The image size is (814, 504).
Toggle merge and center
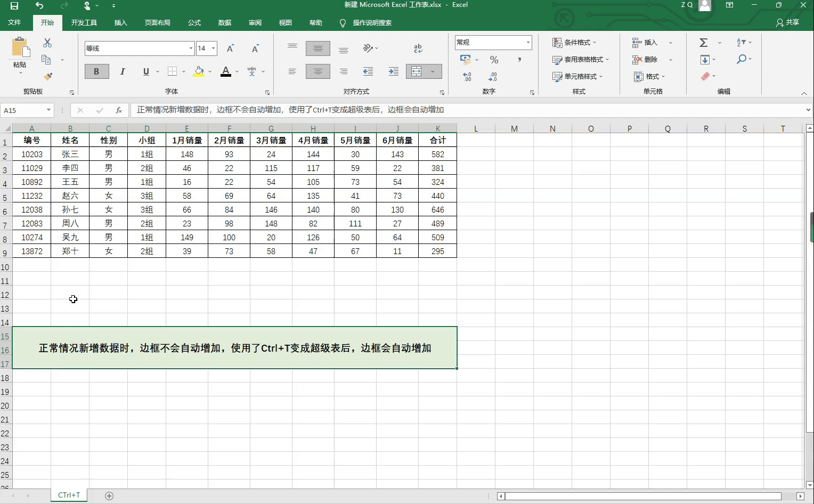click(x=417, y=71)
